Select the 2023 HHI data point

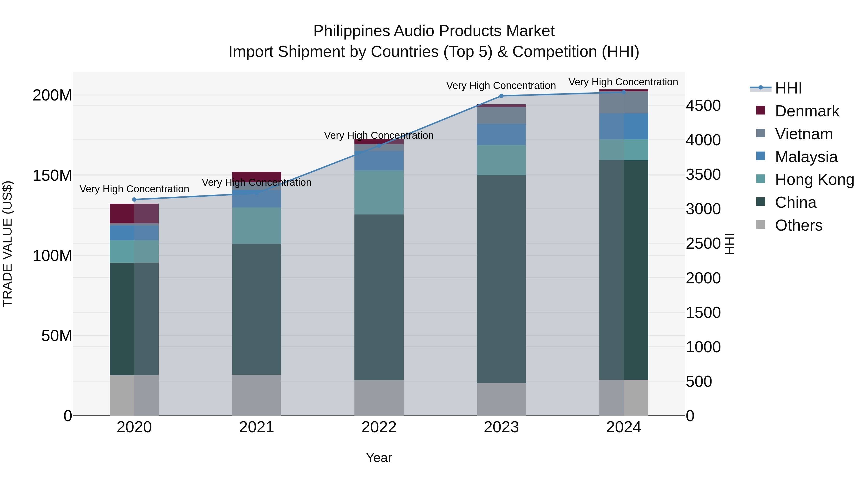pyautogui.click(x=501, y=96)
